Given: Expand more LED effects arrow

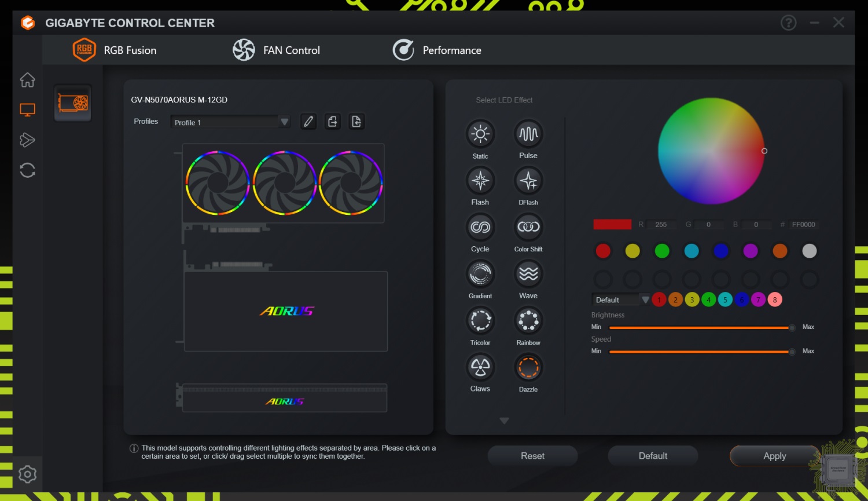Looking at the screenshot, I should (504, 421).
